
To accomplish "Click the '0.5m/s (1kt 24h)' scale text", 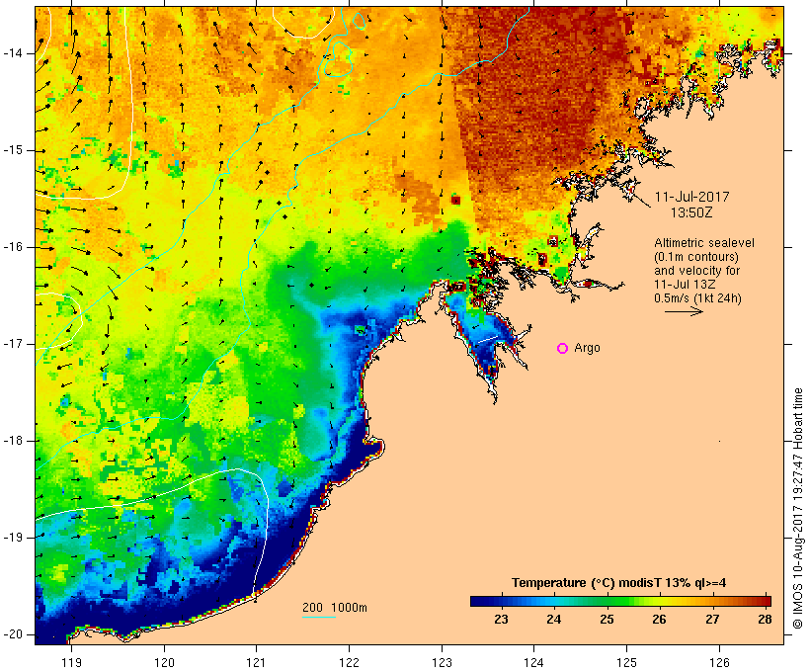I will [x=697, y=298].
